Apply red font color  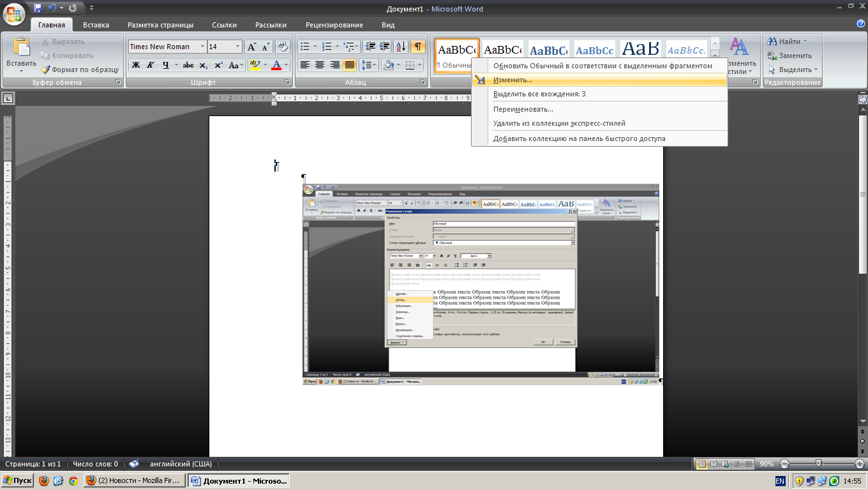tap(276, 65)
